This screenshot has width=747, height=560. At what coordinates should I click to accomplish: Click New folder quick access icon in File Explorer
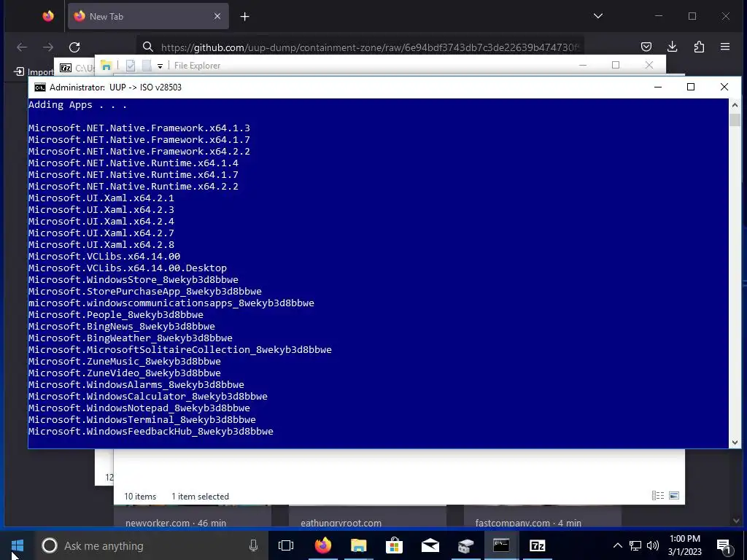147,66
